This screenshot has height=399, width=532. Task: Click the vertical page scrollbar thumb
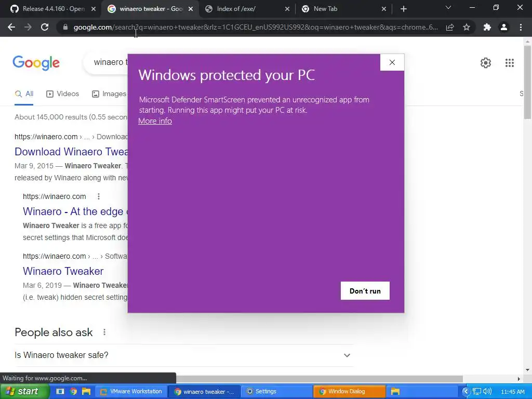[527, 83]
